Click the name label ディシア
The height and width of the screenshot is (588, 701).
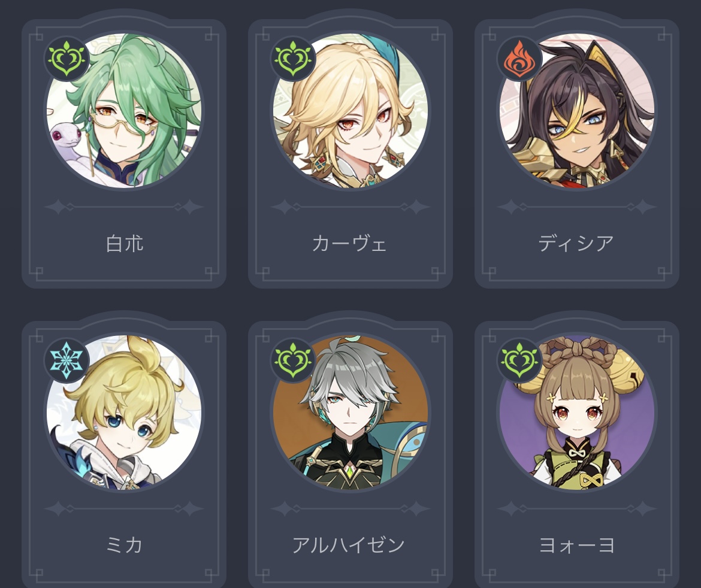coord(576,244)
